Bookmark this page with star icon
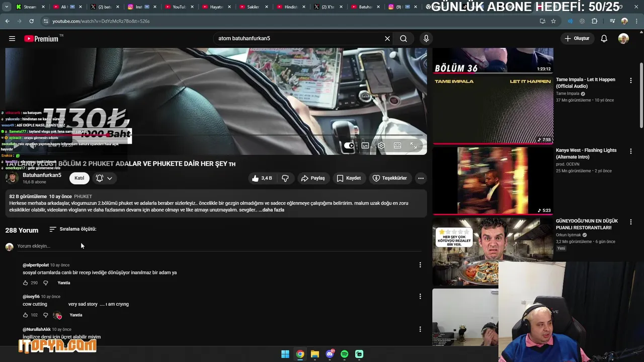The image size is (644, 362). point(553,21)
